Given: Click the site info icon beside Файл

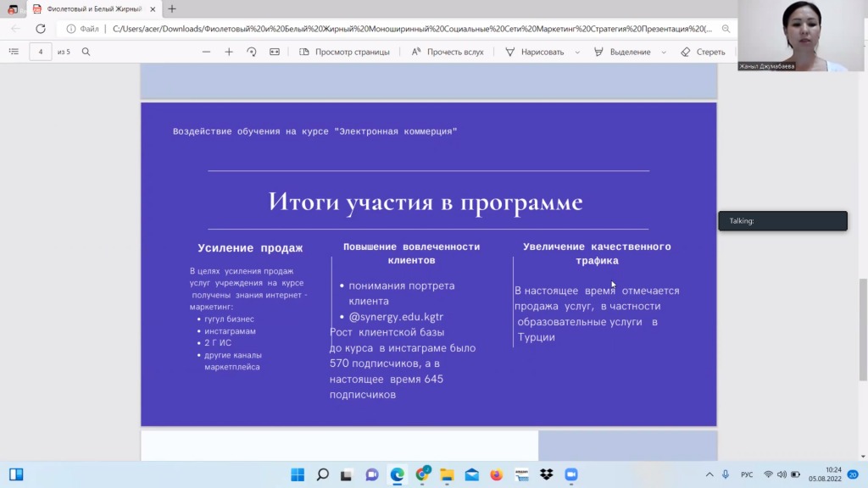Looking at the screenshot, I should click(x=71, y=29).
